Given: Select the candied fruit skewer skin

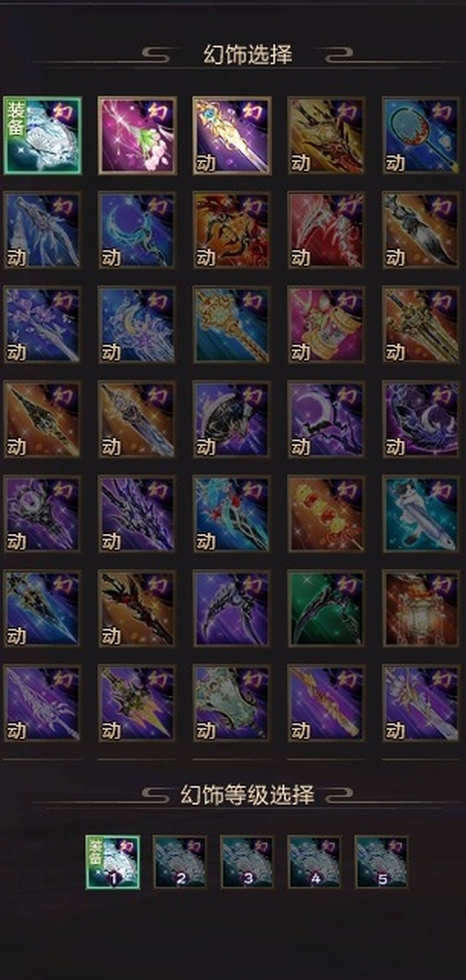Looking at the screenshot, I should point(326,514).
